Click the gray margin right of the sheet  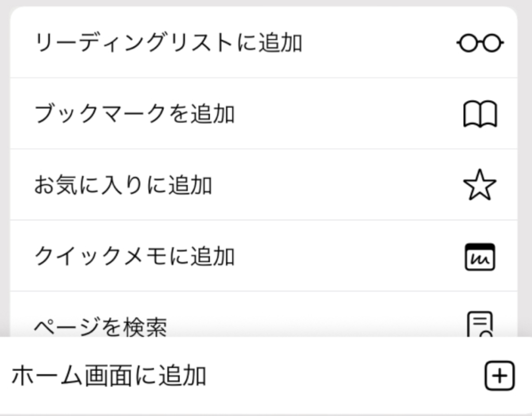click(x=525, y=169)
